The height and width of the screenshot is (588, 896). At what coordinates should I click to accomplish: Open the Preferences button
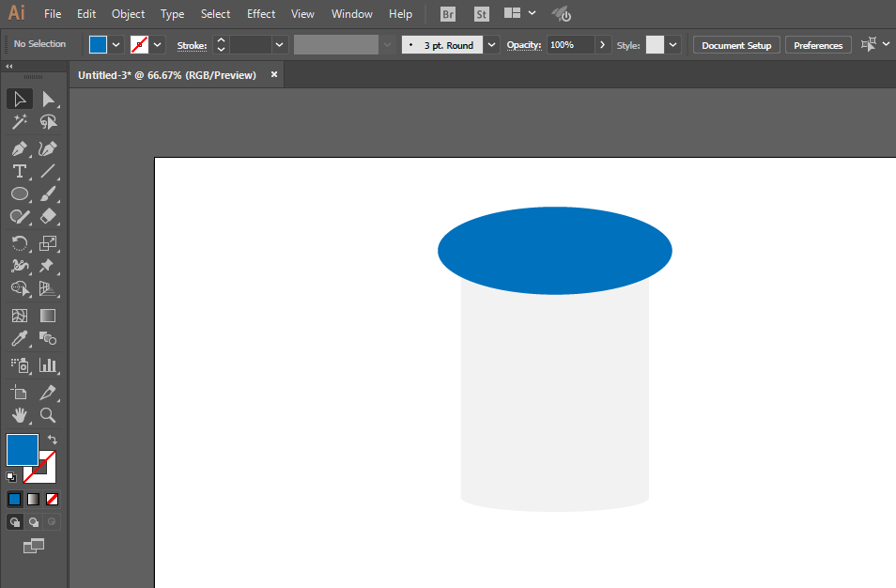coord(818,45)
